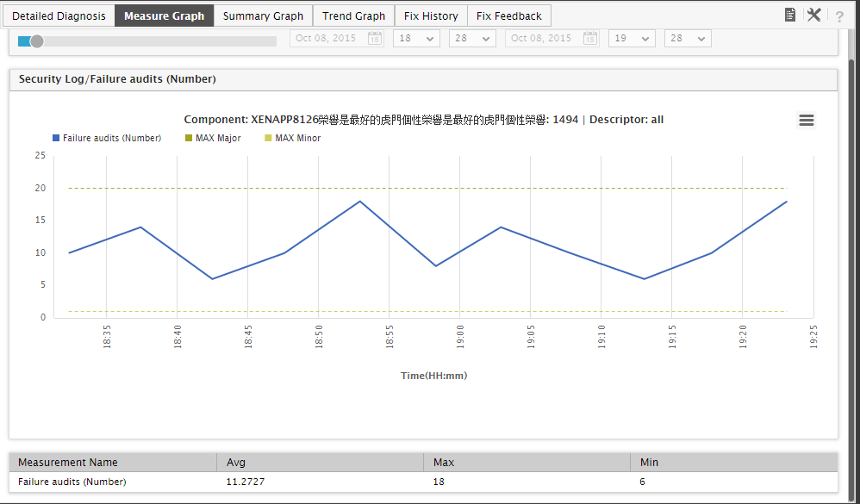Click the Time(HH:mm) axis label
This screenshot has width=860, height=504.
click(x=433, y=376)
